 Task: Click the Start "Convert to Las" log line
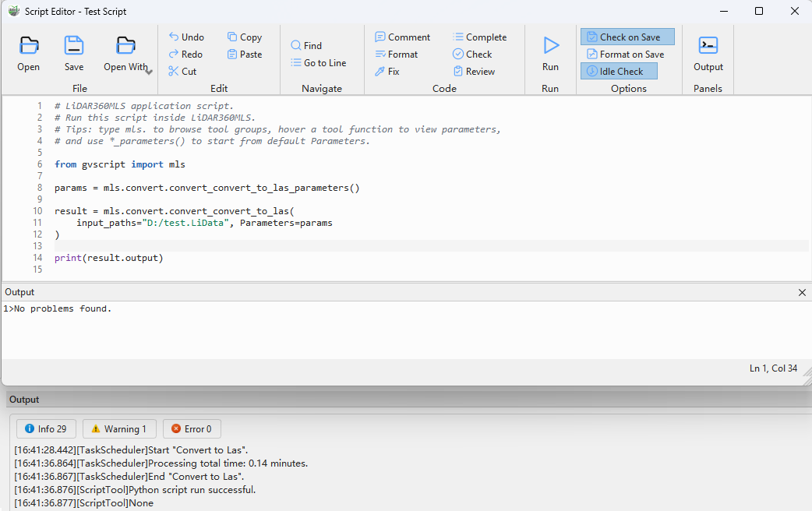[x=131, y=450]
